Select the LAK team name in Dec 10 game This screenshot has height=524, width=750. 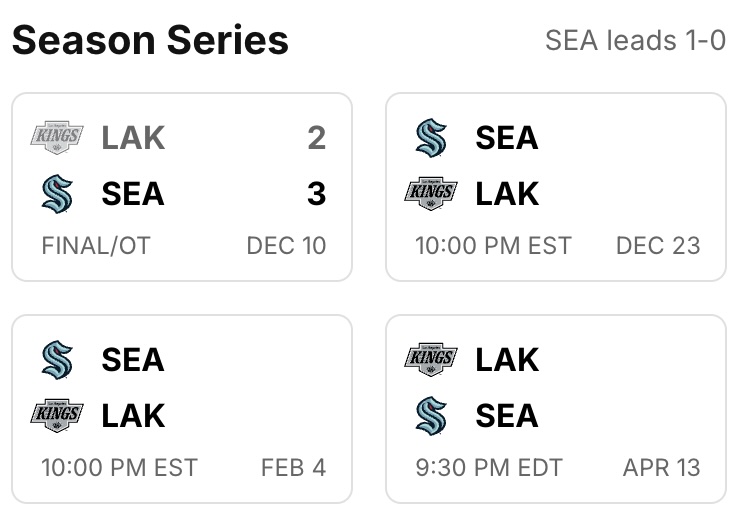[133, 137]
